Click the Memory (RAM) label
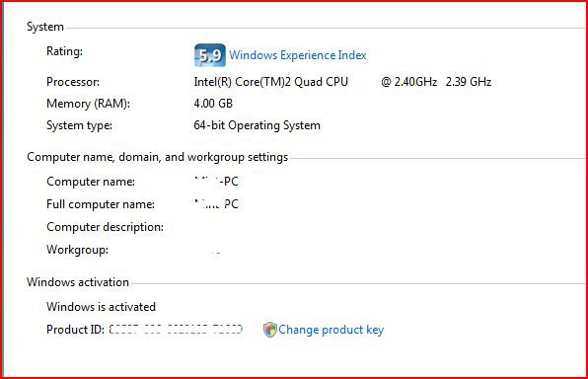Image resolution: width=588 pixels, height=379 pixels. click(88, 104)
